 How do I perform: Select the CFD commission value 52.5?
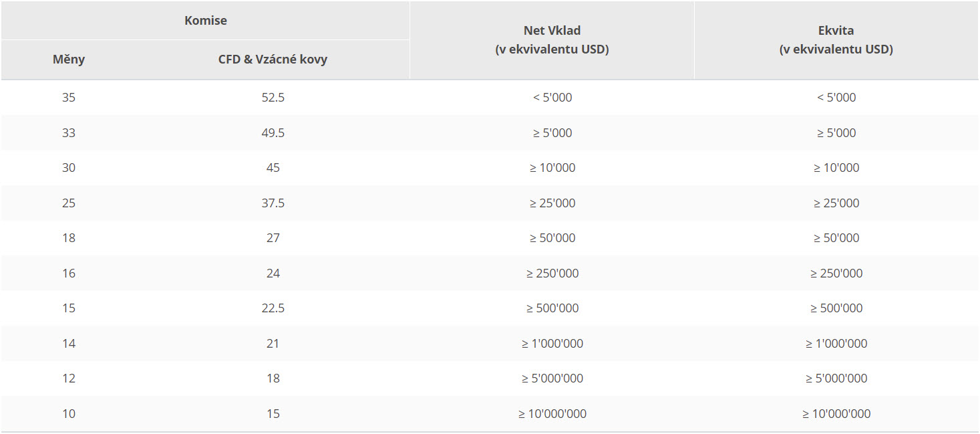[273, 98]
